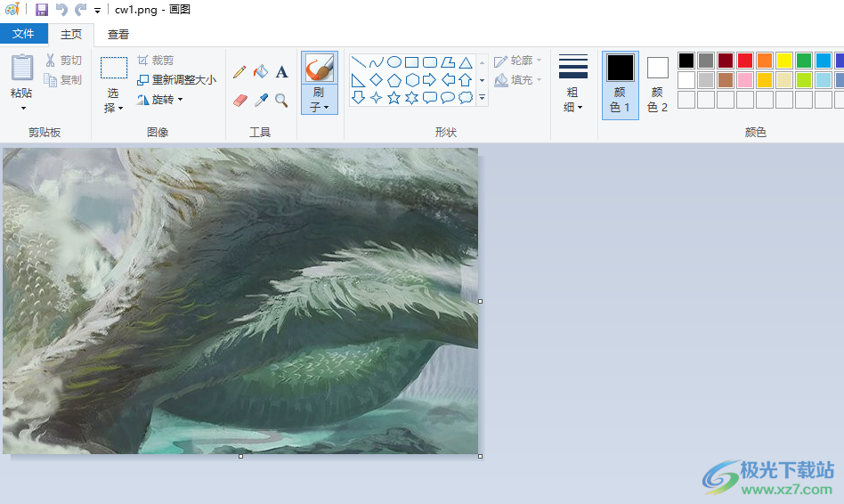Click the Save icon in title bar

pos(42,9)
